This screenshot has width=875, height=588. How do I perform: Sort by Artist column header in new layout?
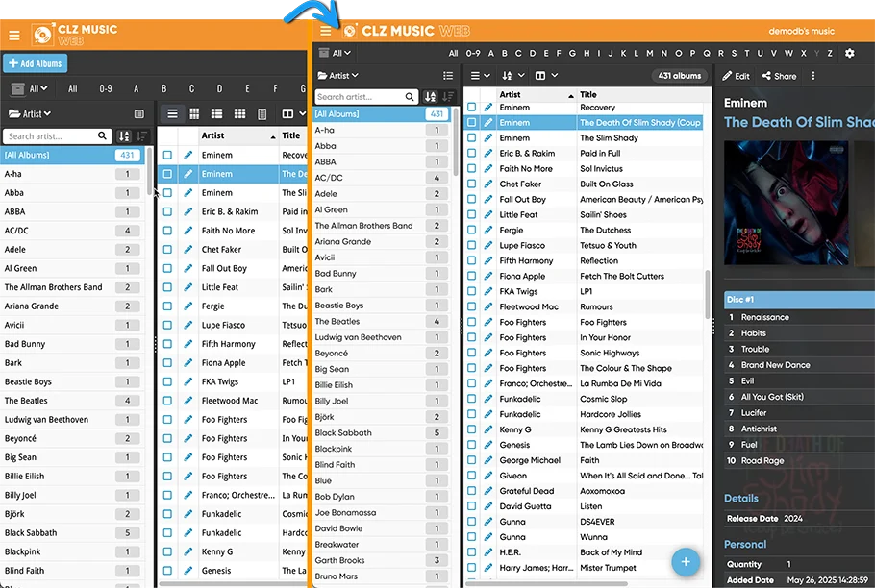(x=536, y=95)
